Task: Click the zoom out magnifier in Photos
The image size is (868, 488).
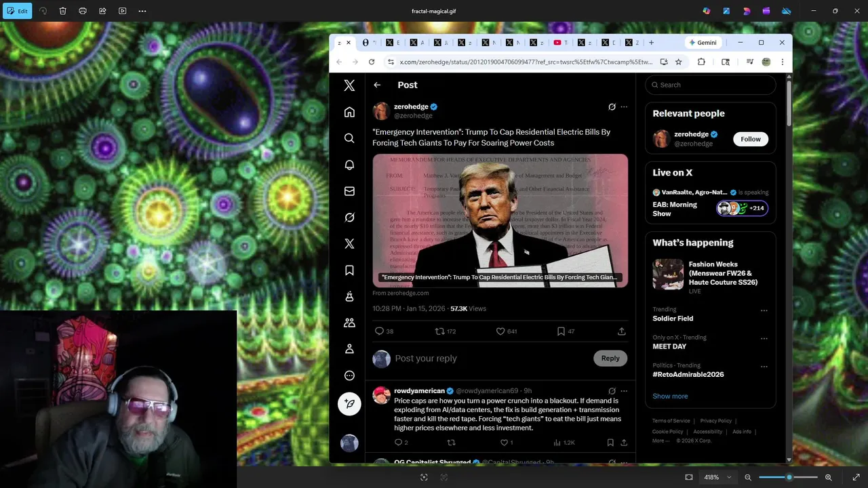Action: tap(748, 477)
